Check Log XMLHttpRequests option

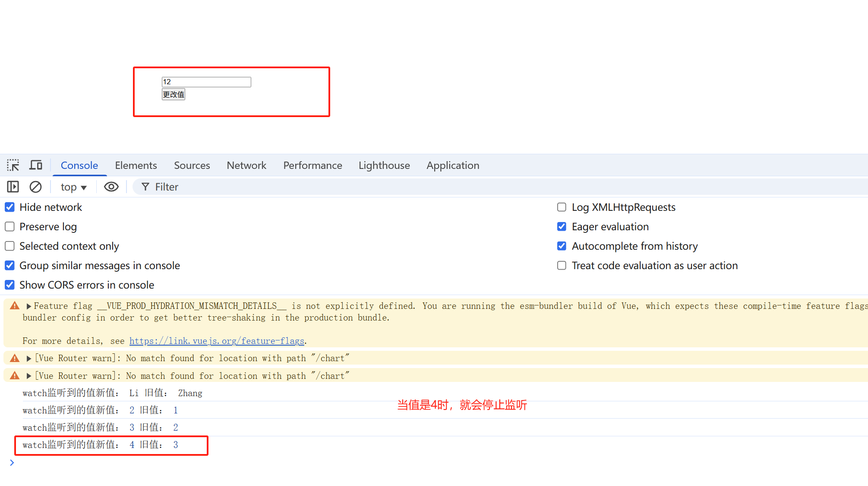pos(562,207)
